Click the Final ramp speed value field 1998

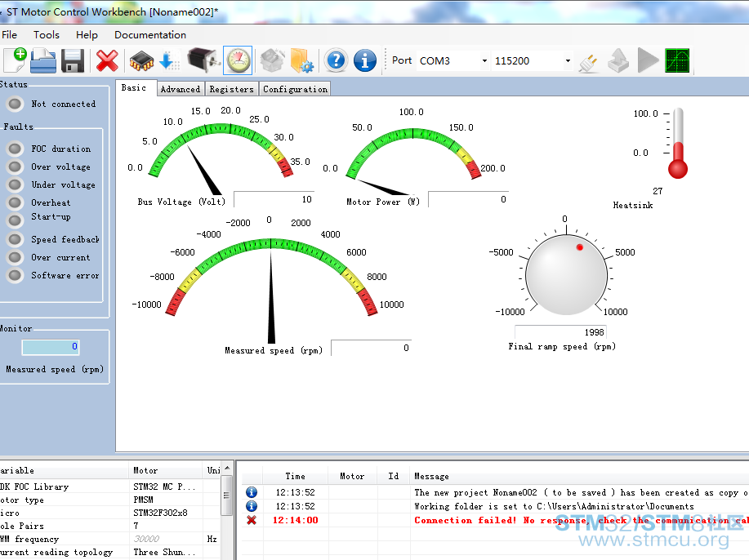point(561,332)
